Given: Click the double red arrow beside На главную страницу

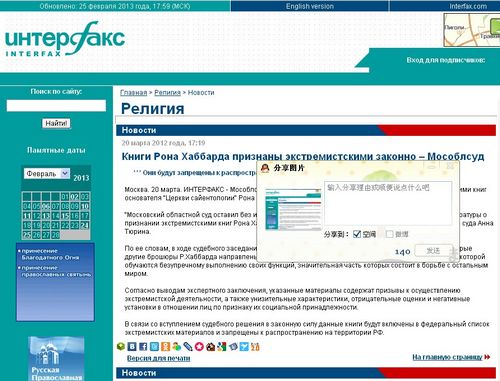Looking at the screenshot, I should click(487, 357).
